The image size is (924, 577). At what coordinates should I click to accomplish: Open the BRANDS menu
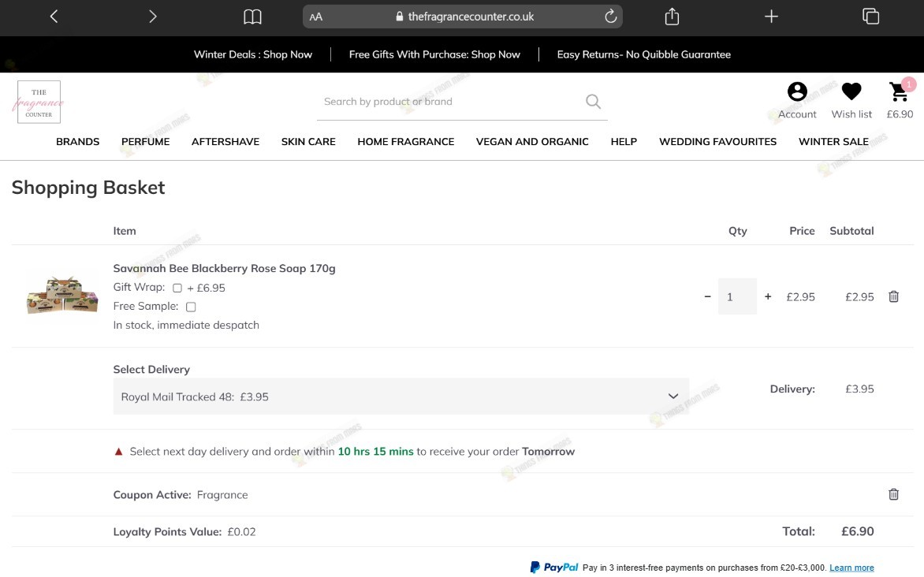coord(78,141)
